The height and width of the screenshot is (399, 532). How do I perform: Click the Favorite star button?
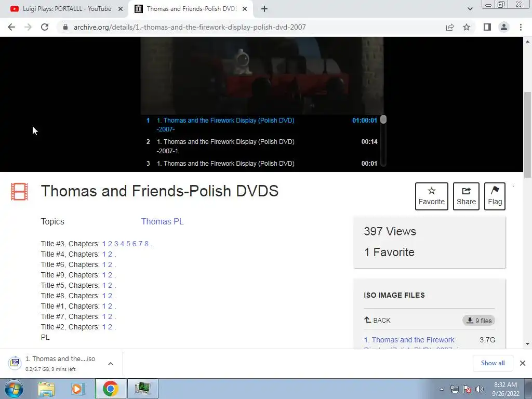pos(431,196)
